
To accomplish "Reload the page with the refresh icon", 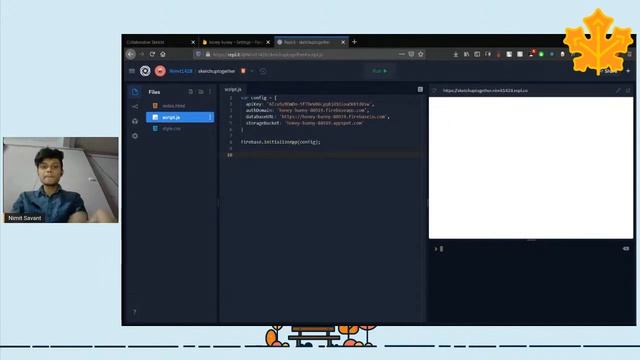I will (152, 54).
